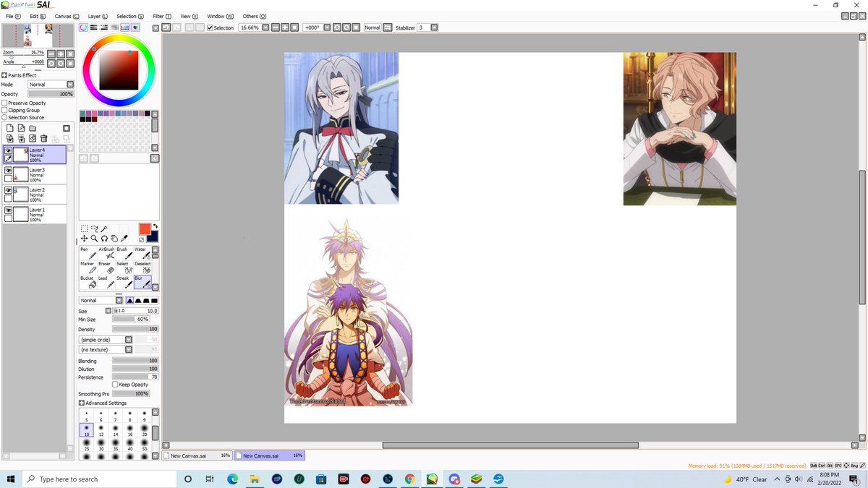Toggle the swatches panel button
Screen dimensions: 868x488
(125, 27)
